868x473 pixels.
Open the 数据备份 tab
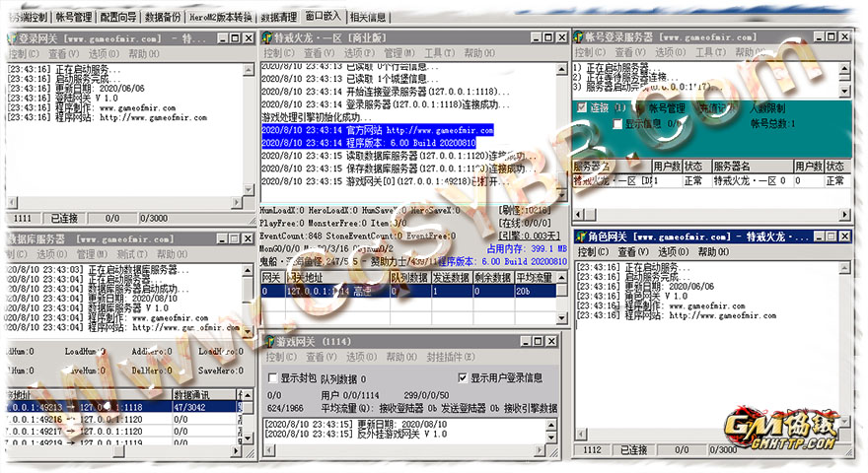[163, 17]
